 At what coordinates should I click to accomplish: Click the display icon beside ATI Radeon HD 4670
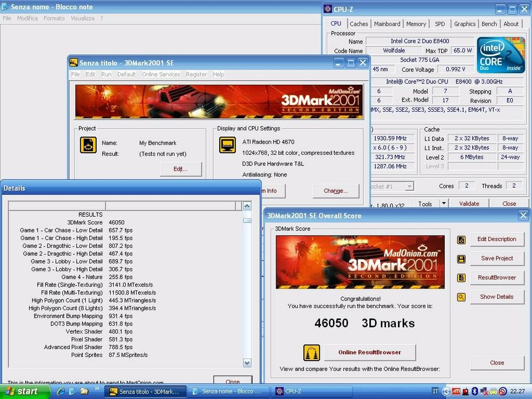[228, 145]
